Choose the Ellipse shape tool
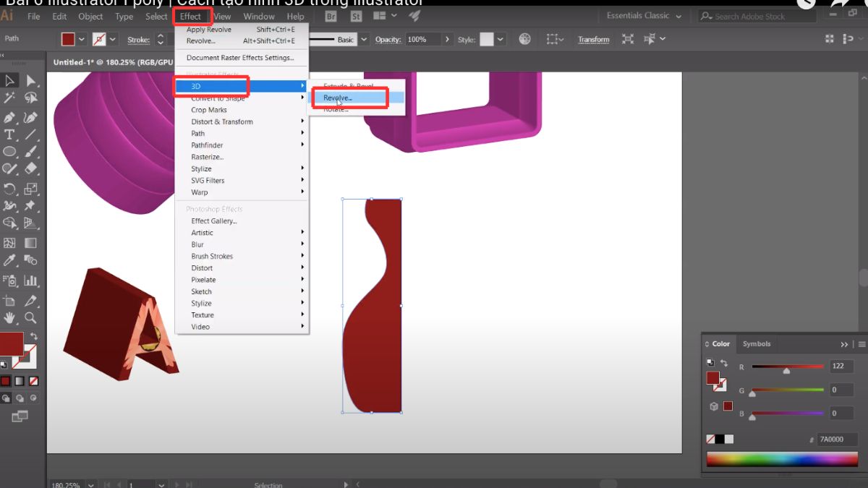 tap(10, 152)
